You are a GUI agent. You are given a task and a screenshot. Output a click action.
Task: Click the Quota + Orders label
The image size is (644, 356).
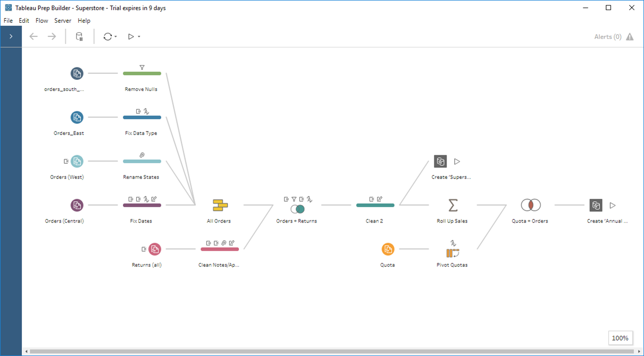click(530, 221)
